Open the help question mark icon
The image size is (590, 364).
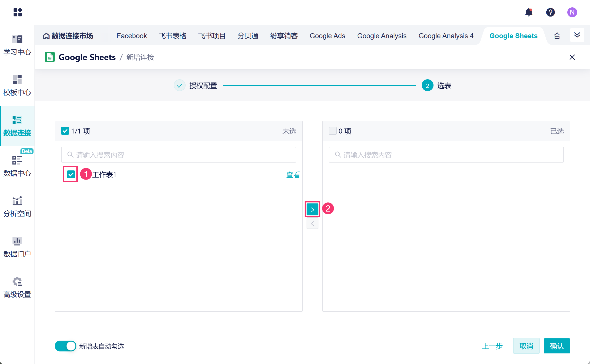550,12
